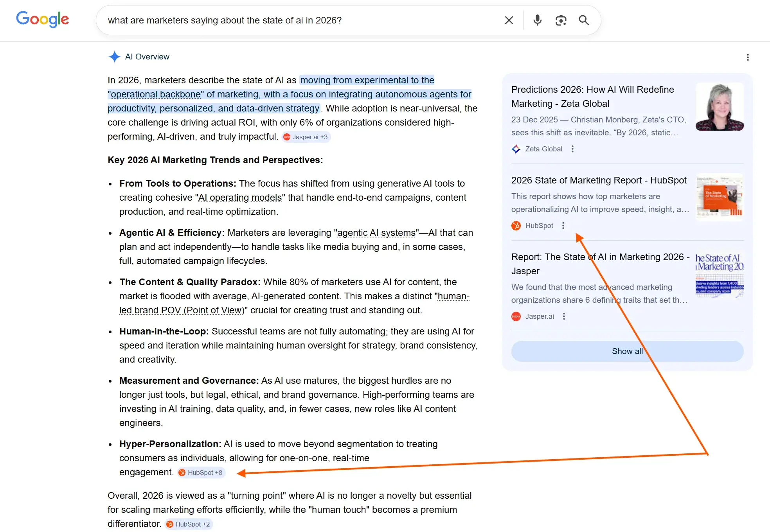Click "Show all" to reveal more sources

point(627,351)
